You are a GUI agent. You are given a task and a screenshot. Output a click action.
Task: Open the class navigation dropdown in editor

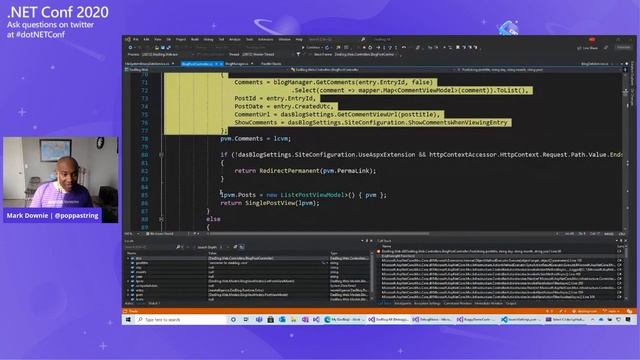tap(372, 70)
